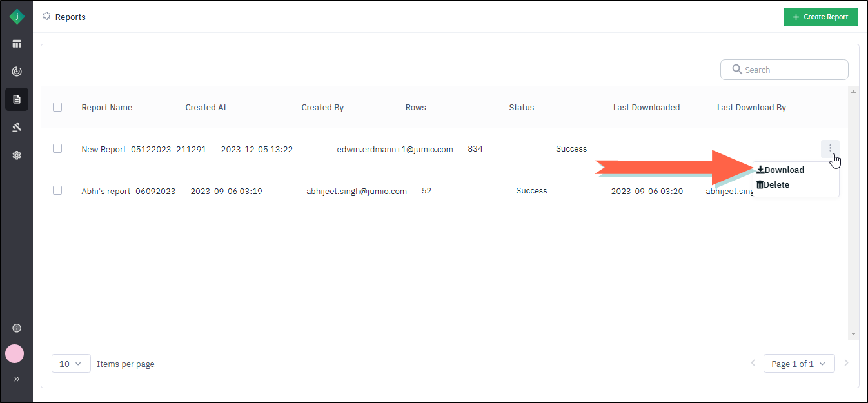Select the Reports document sidebar icon
This screenshot has width=868, height=403.
click(x=17, y=99)
